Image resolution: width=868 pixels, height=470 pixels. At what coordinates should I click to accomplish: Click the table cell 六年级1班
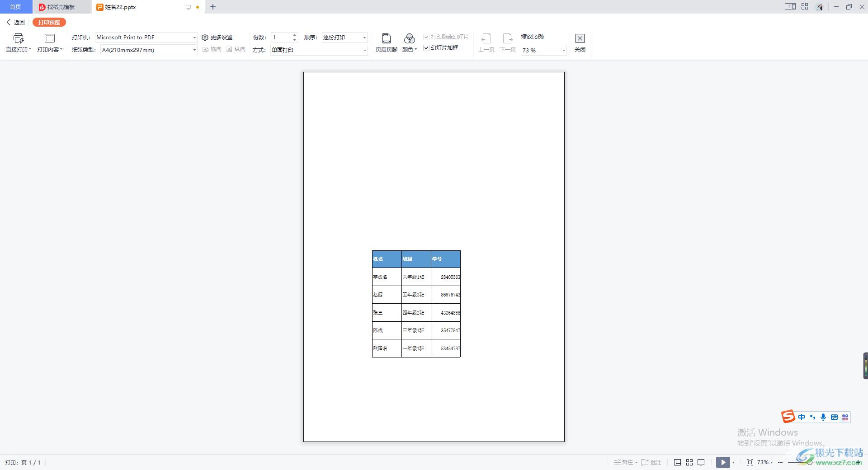point(416,277)
